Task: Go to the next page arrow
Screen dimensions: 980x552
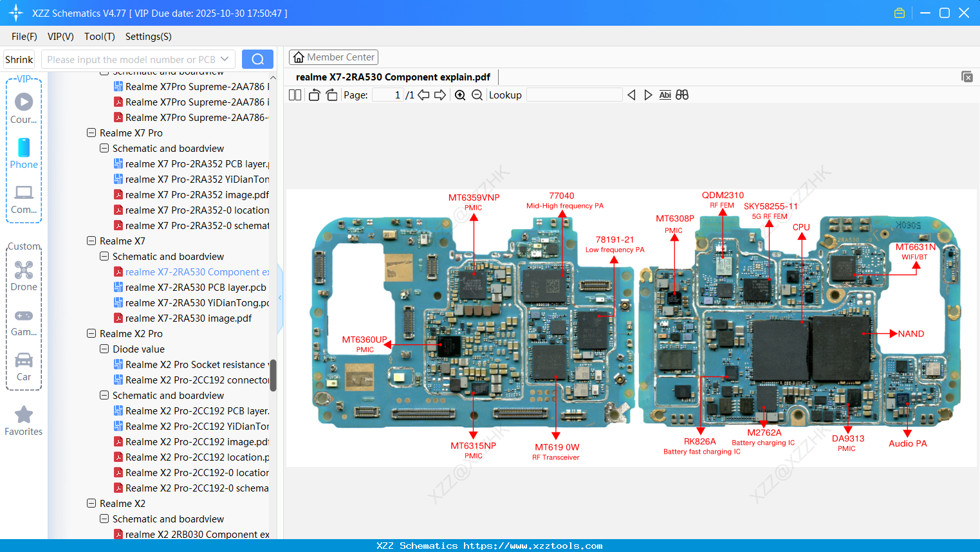Action: coord(440,95)
